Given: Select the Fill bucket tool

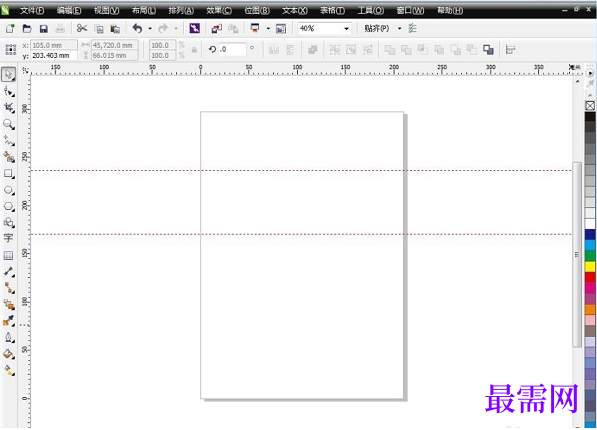Looking at the screenshot, I should point(8,354).
